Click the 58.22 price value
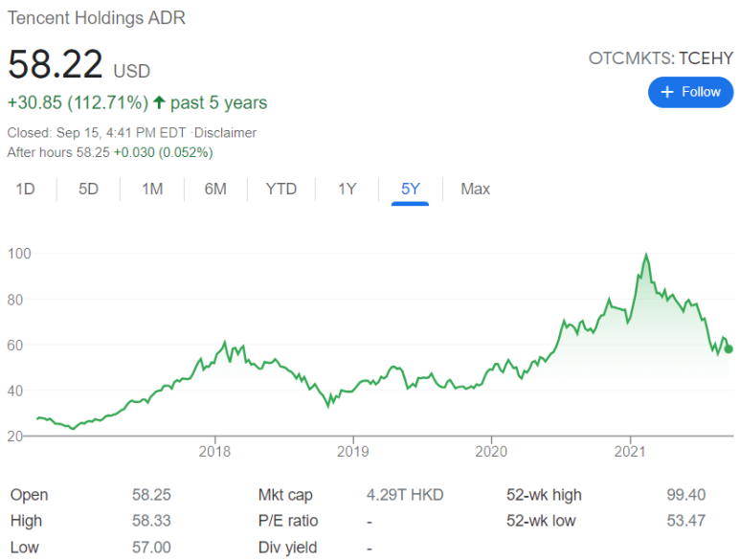740x560 pixels. tap(56, 64)
